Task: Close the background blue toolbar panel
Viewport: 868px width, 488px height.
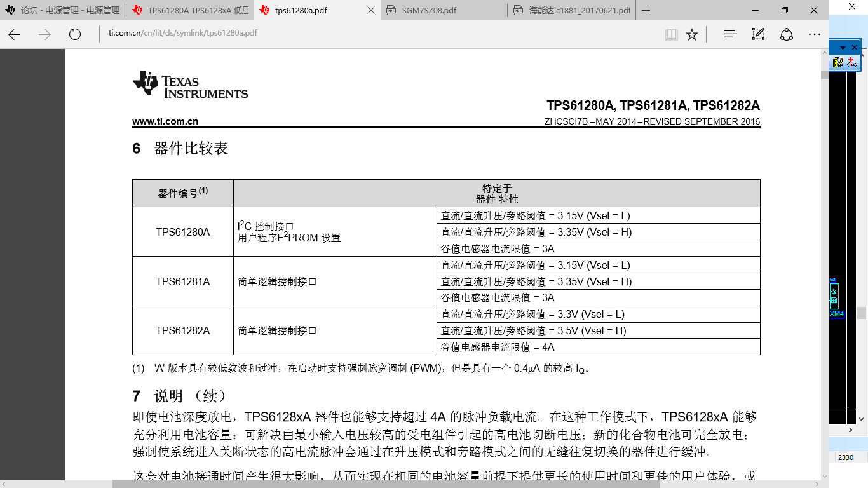Action: click(855, 48)
